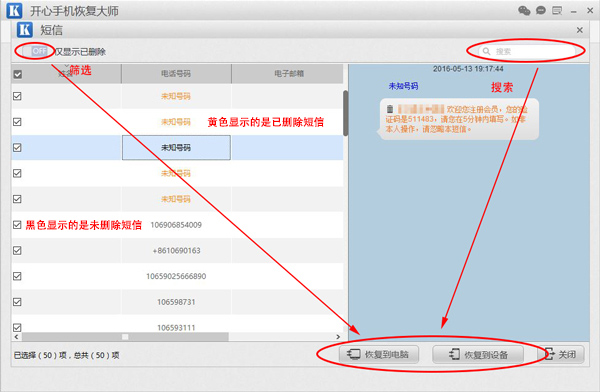600x392 pixels.
Task: Click the WeChat icon in title bar
Action: [x=524, y=10]
